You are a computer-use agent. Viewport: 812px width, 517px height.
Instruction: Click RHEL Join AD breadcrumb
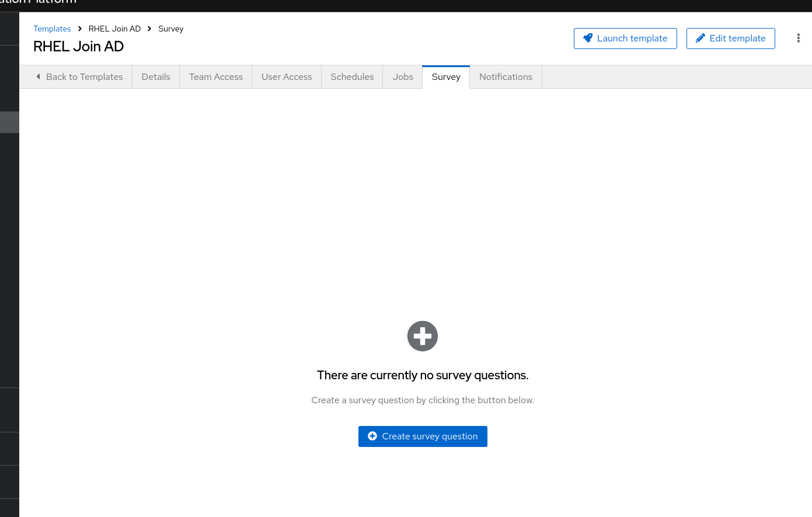coord(114,29)
